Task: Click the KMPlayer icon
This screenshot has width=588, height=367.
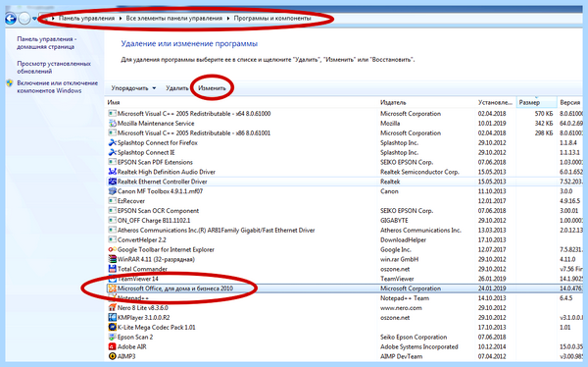Action: click(x=112, y=317)
